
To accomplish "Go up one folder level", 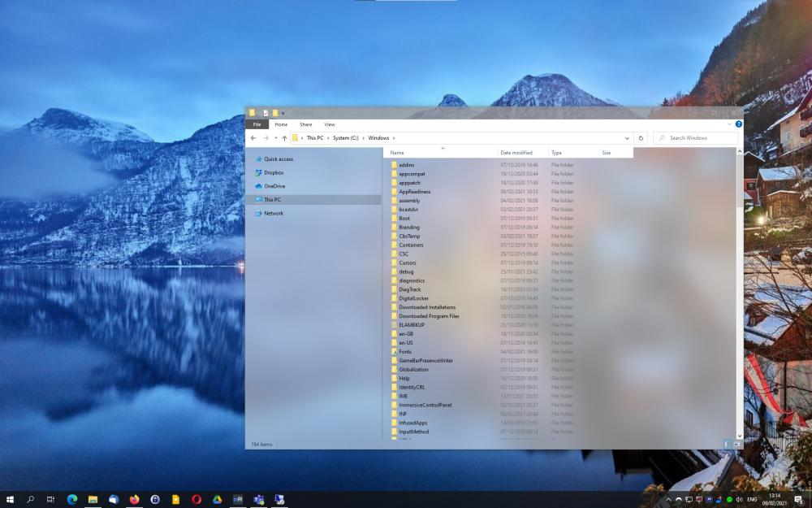I will 284,138.
